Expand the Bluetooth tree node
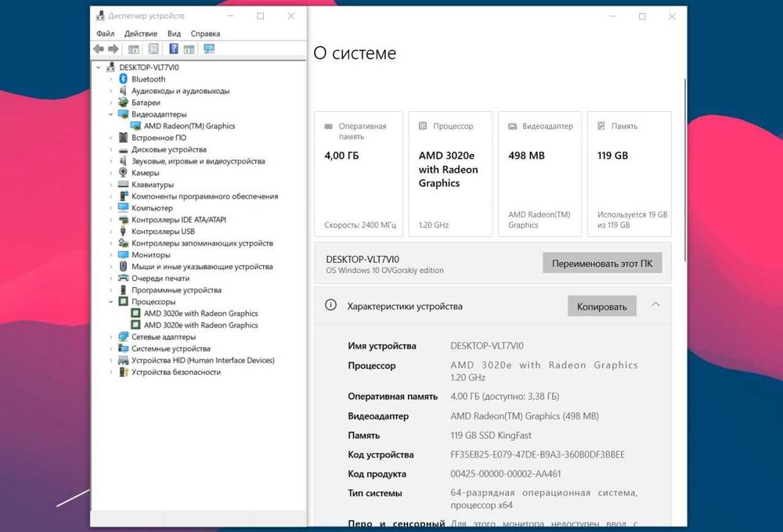The image size is (783, 532). pyautogui.click(x=111, y=79)
